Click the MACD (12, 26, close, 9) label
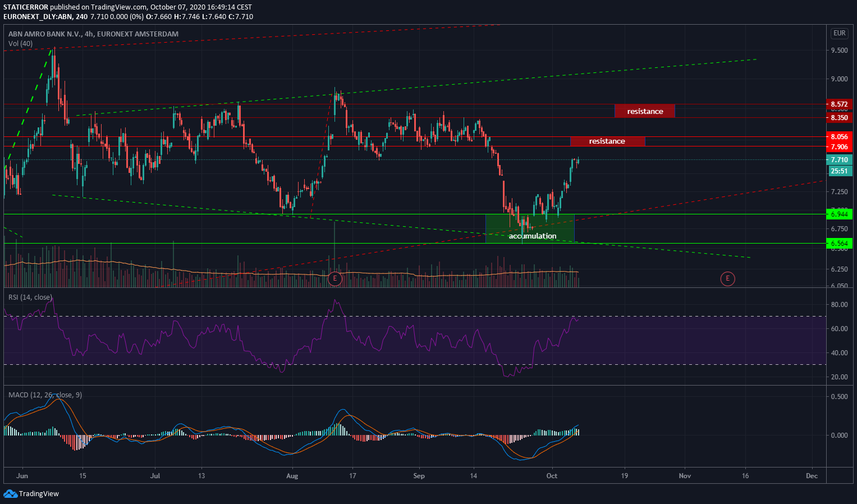 45,395
